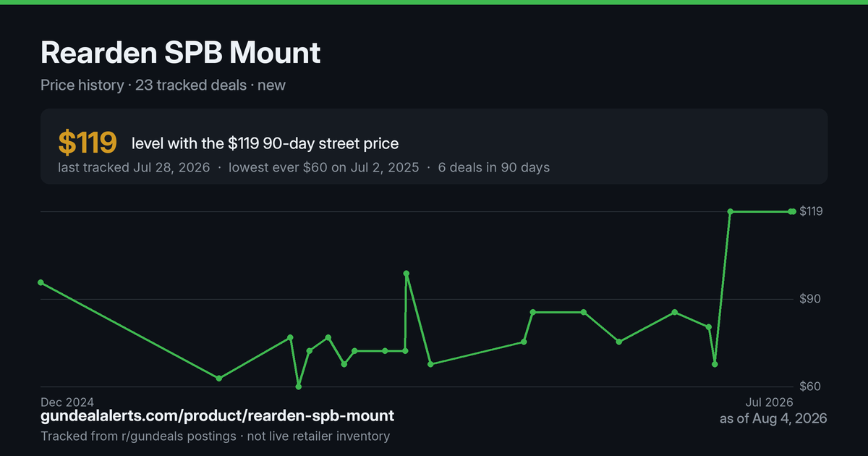
Task: Select the first point of the $119 plateau
Action: (731, 211)
